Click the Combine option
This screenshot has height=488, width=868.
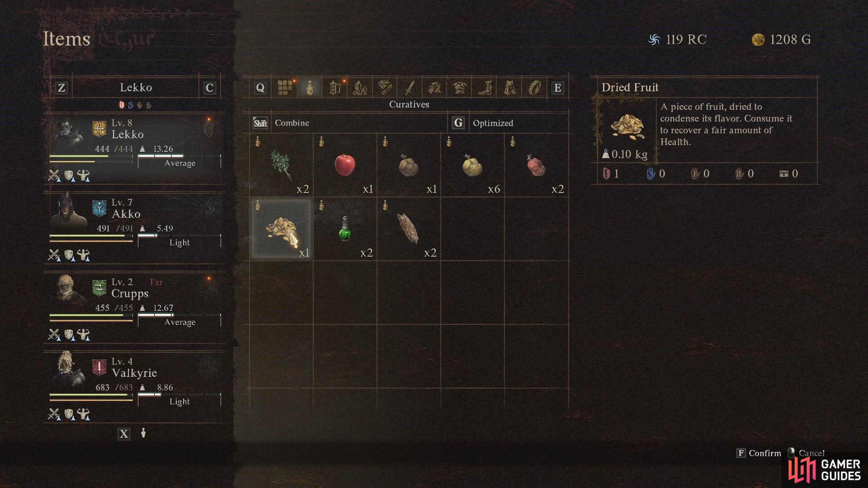tap(292, 123)
